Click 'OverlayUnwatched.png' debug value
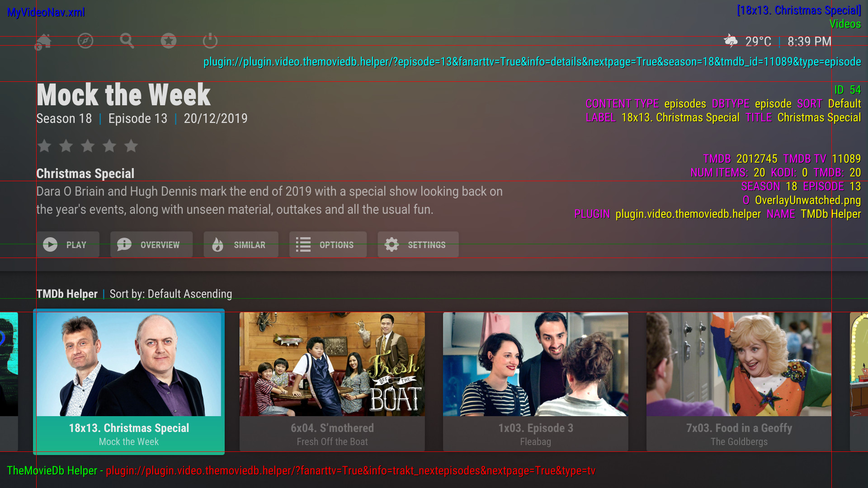This screenshot has height=488, width=868. click(808, 200)
